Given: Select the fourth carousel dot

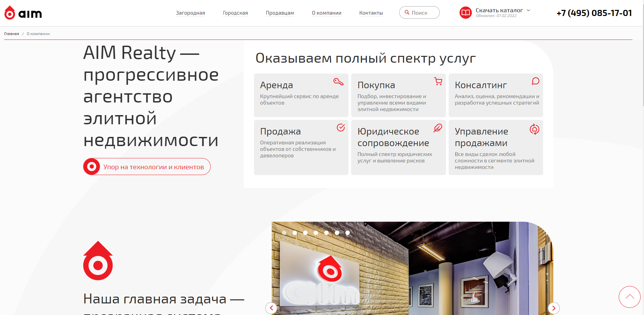Looking at the screenshot, I should tap(316, 233).
